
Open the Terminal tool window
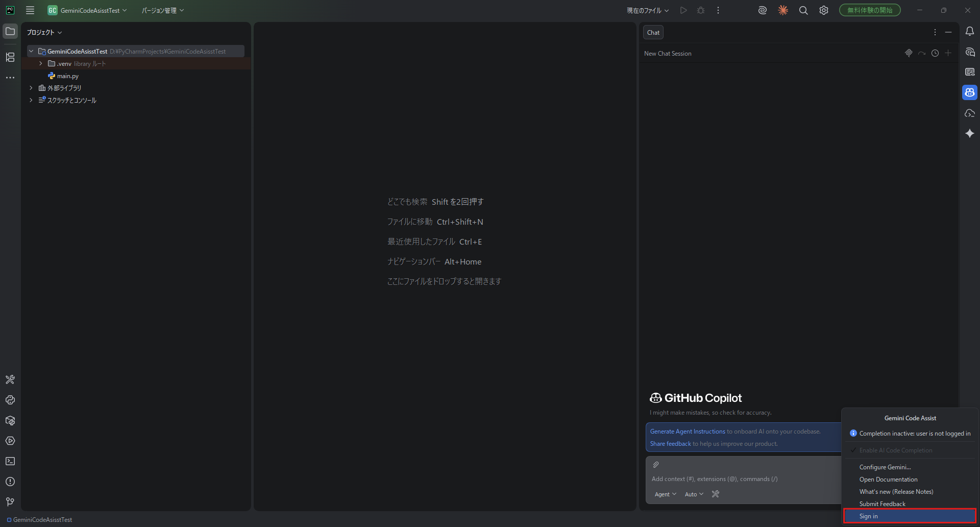pos(10,461)
